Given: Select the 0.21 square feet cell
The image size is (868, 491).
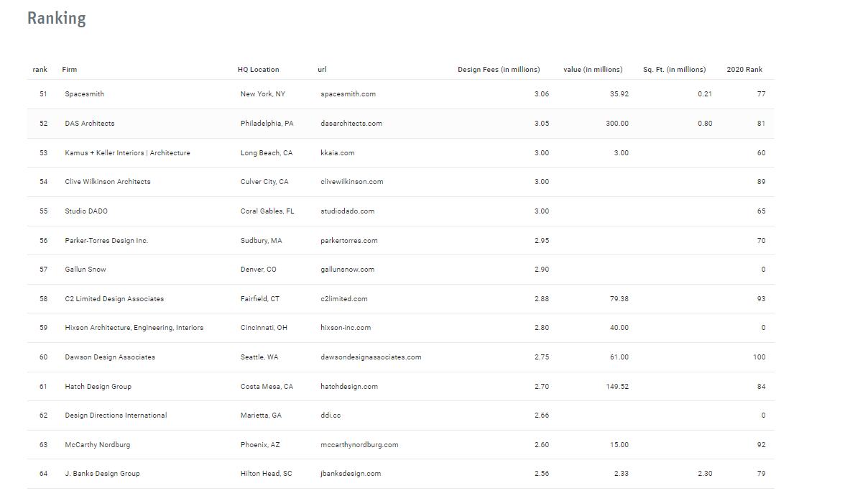Looking at the screenshot, I should [x=705, y=94].
